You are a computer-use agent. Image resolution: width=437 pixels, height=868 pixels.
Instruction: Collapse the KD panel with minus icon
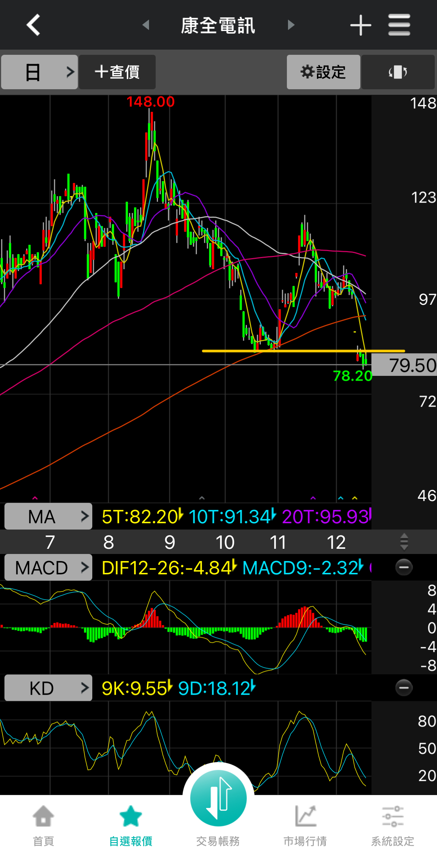[x=404, y=688]
